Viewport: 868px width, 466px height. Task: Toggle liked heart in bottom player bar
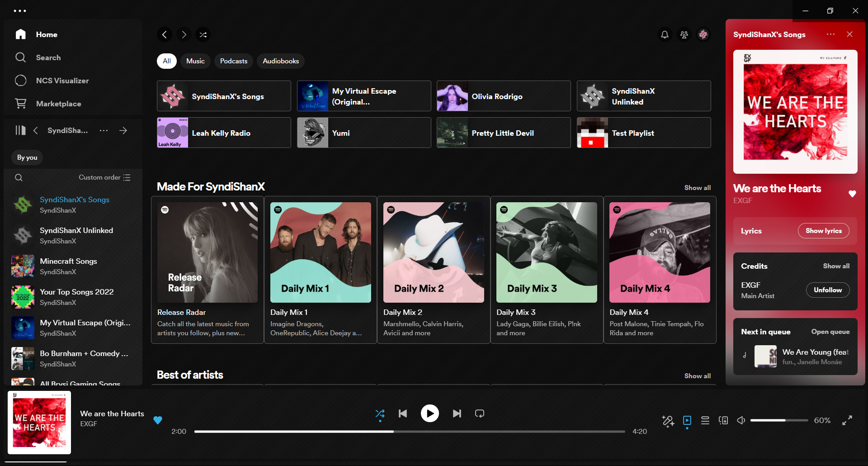point(157,420)
